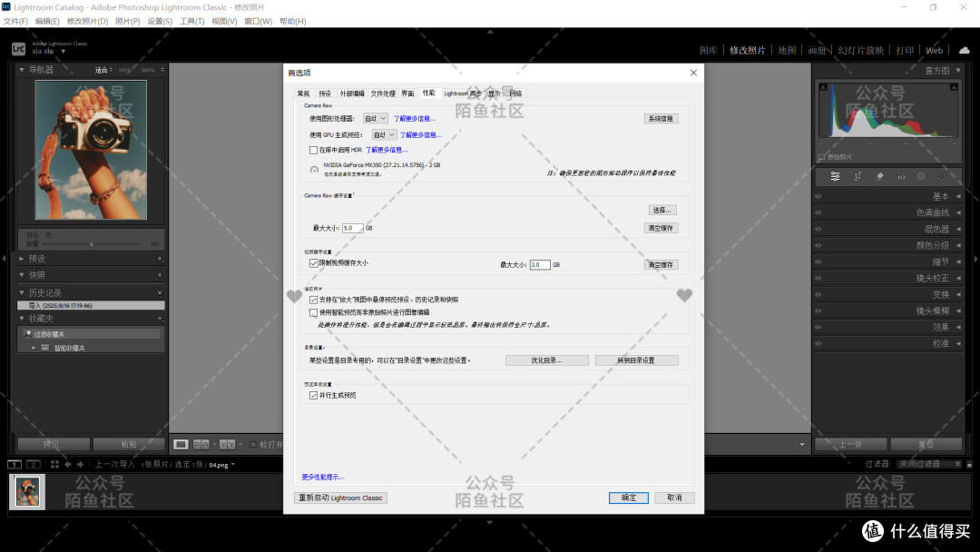This screenshot has width=980, height=552.
Task: Switch to 外部编辑 preferences tab
Action: coord(352,94)
